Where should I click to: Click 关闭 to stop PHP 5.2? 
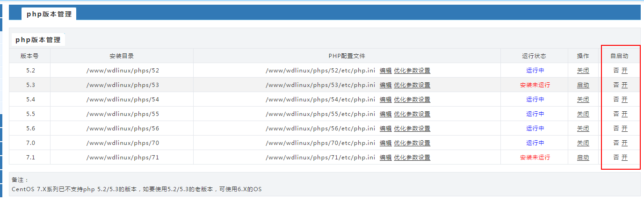(x=583, y=71)
